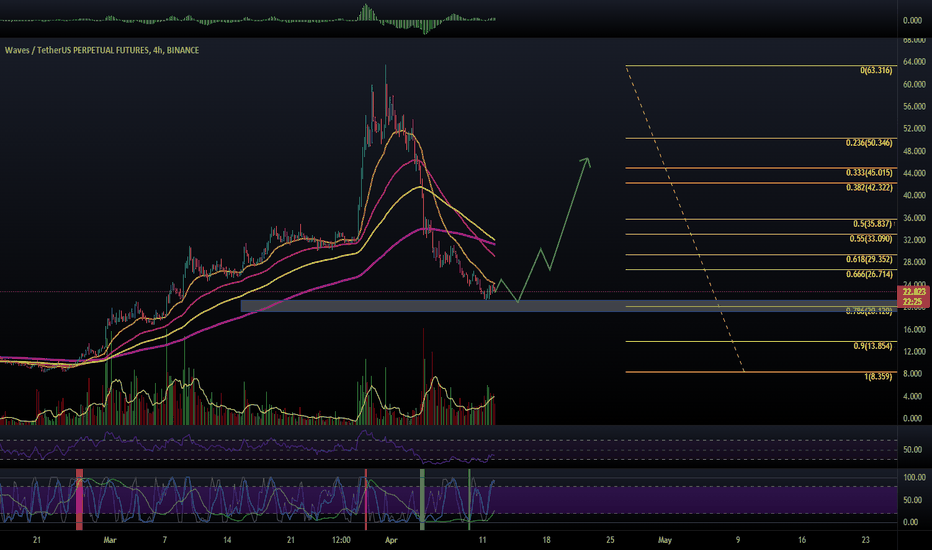Select the 0(63.316) Fibonacci level label
Image resolution: width=932 pixels, height=550 pixels.
[x=876, y=70]
